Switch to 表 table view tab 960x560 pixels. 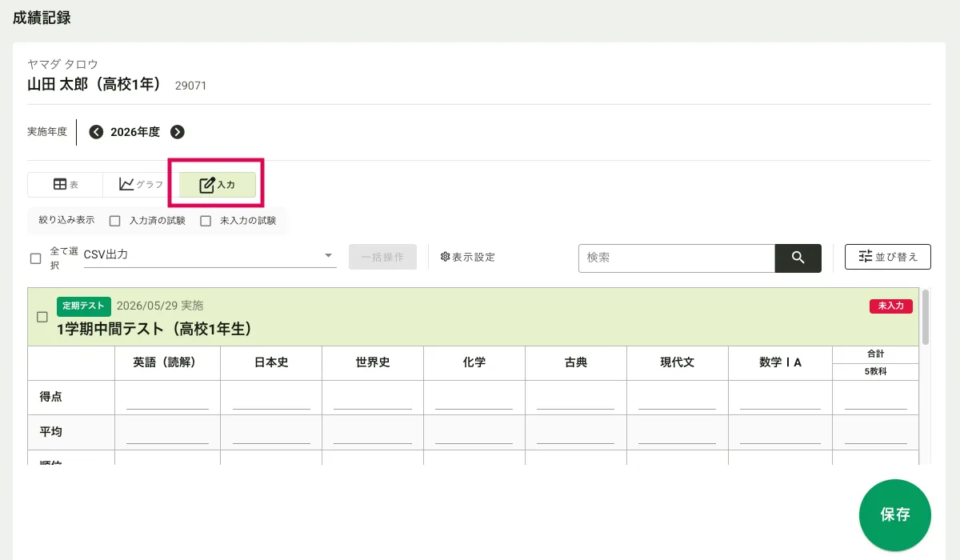click(x=66, y=185)
